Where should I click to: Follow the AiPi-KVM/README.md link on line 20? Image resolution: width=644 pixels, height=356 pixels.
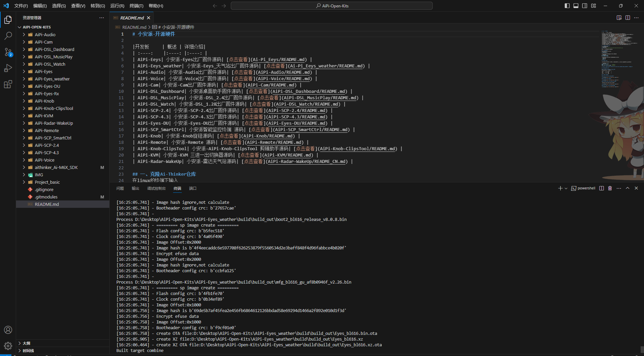pos(288,155)
